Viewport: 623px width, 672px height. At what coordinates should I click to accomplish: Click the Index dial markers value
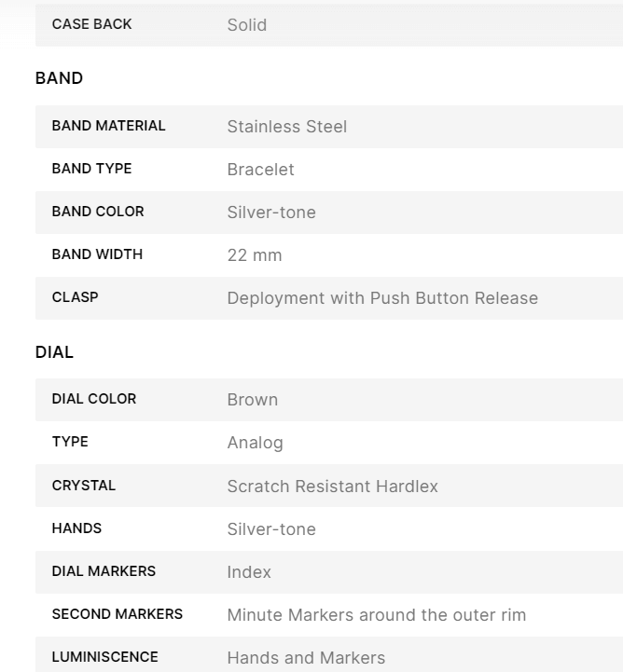tap(249, 572)
